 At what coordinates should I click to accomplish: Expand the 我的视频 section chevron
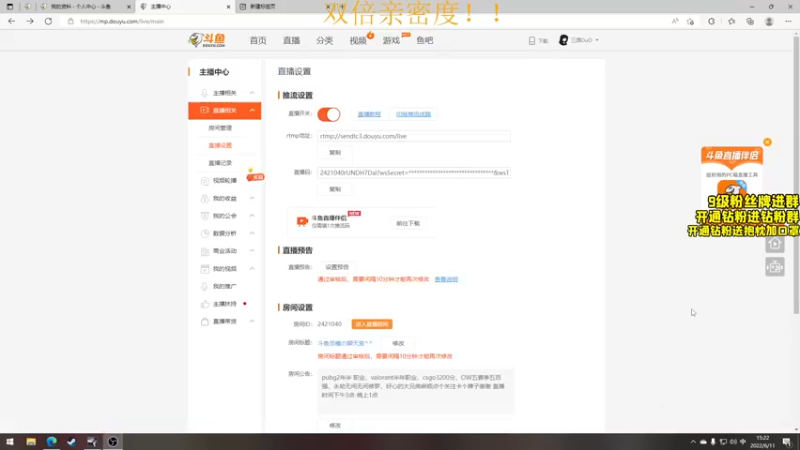(252, 269)
